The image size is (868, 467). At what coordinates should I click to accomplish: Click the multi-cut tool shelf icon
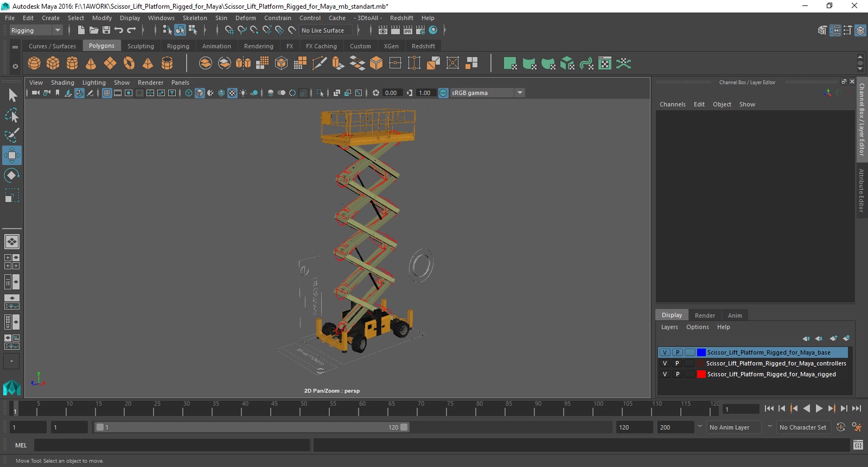click(320, 64)
